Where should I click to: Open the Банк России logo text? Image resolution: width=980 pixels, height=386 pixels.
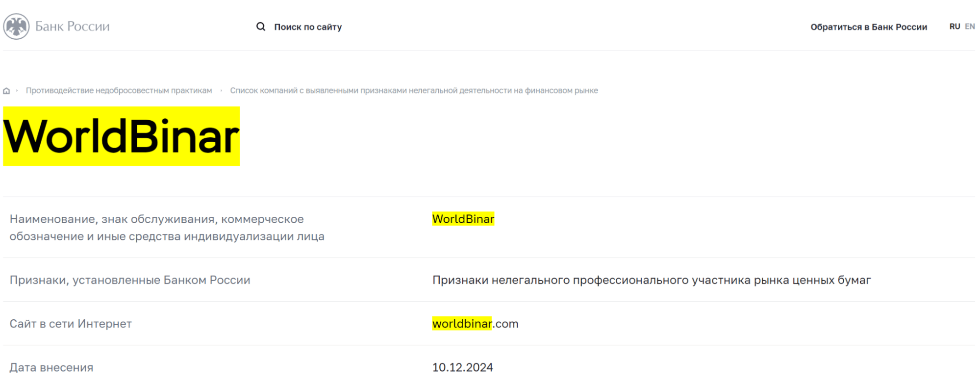[x=73, y=26]
